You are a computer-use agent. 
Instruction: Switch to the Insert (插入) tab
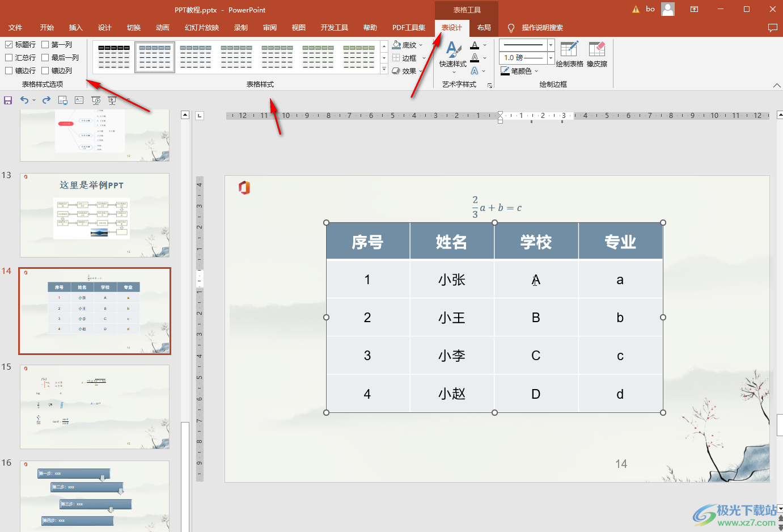pos(75,28)
